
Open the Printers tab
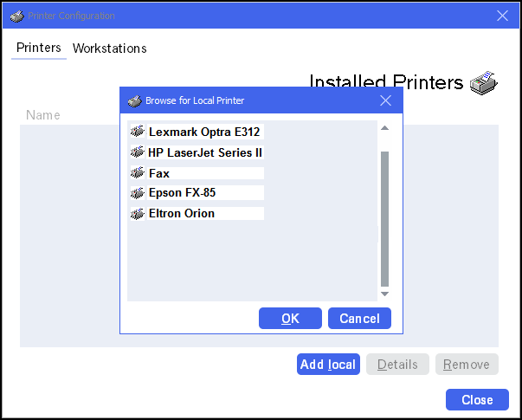pyautogui.click(x=39, y=48)
